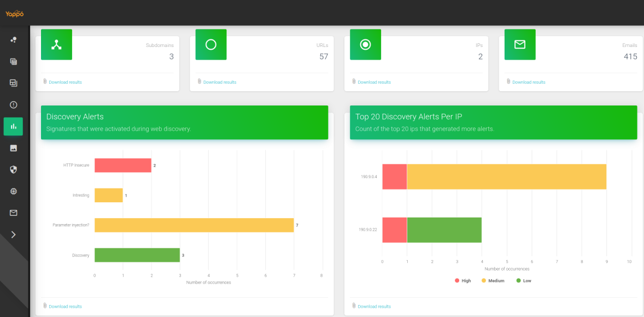Click the HTTP Insecure axis label
644x317 pixels.
point(76,166)
